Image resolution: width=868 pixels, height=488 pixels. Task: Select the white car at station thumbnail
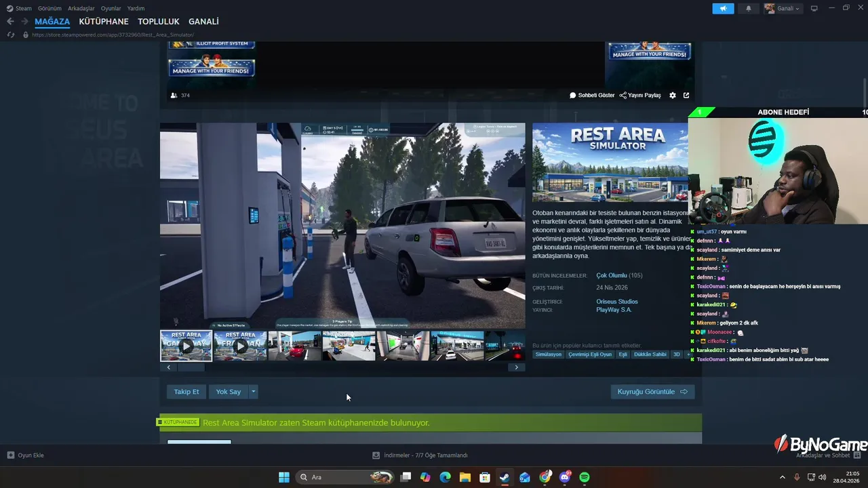[x=457, y=346]
